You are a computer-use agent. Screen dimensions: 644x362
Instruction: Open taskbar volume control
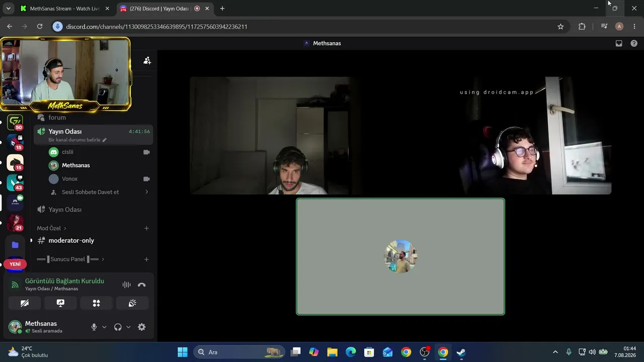pyautogui.click(x=592, y=352)
